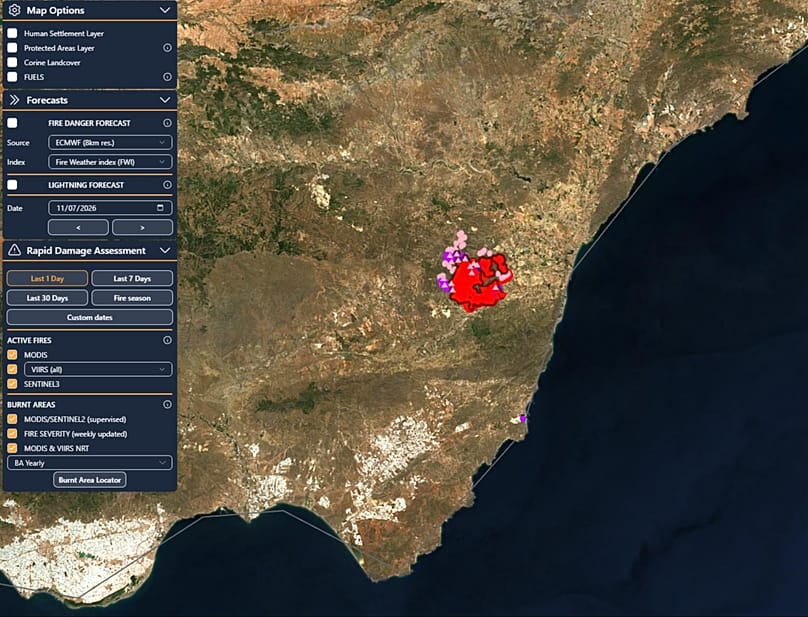Screen dimensions: 808x617
Task: Uncheck FIRE SEVERITY weekly updated
Action: coord(12,433)
